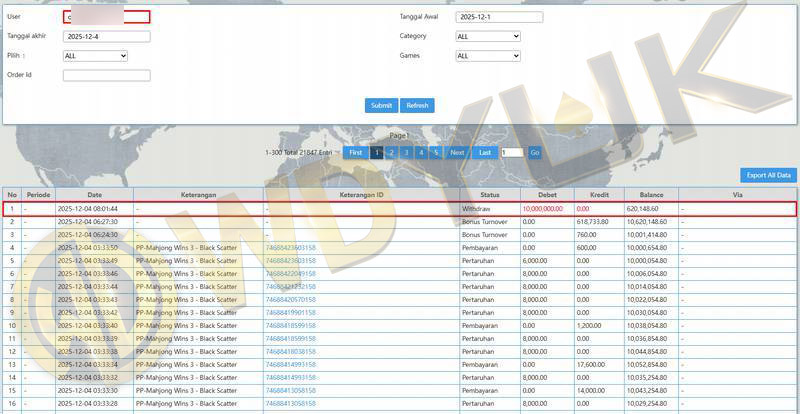The image size is (800, 414).
Task: Focus the page number input box
Action: pyautogui.click(x=511, y=152)
